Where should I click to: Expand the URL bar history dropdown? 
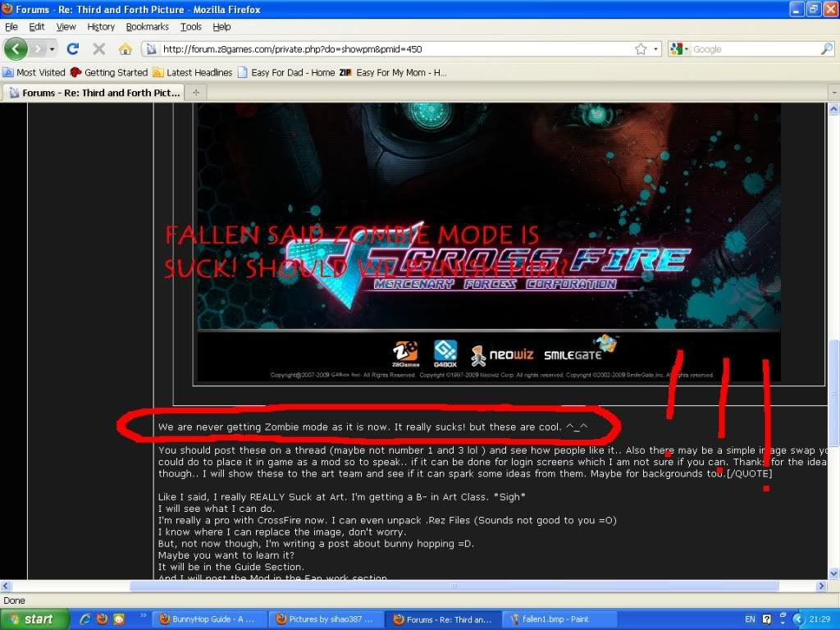tap(655, 49)
